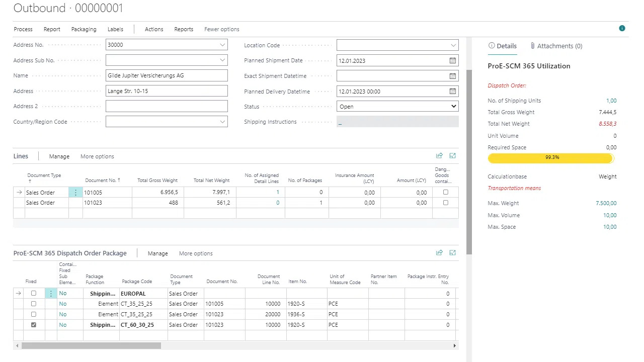Switch to the Attachments (0) tab

556,46
